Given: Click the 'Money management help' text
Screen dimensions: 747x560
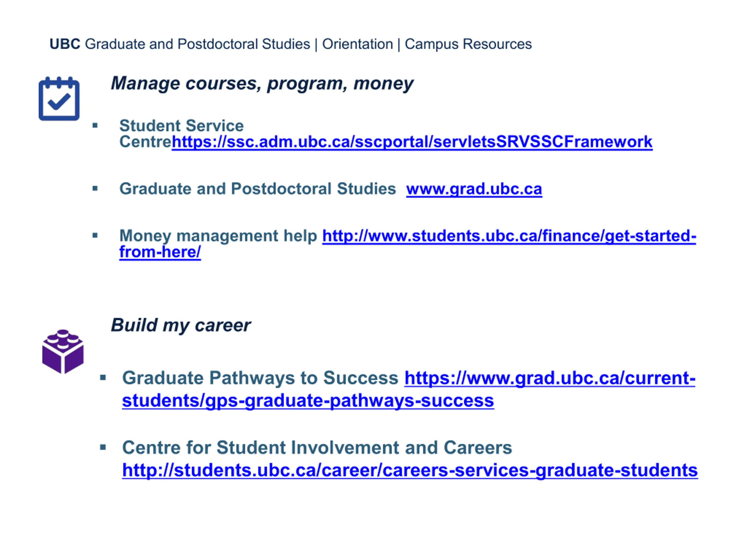Looking at the screenshot, I should (218, 236).
